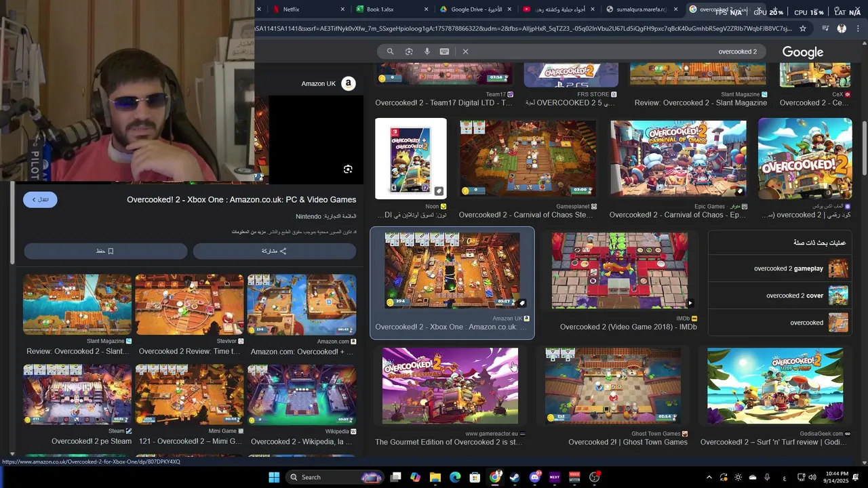Open Overcooked! 2 - Xbox One Amazon.co.uk title link

241,200
